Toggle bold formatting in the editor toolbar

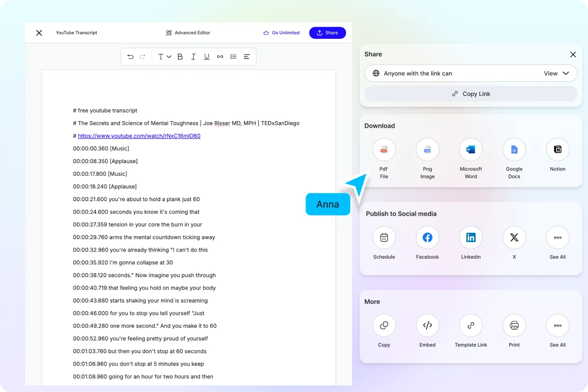[180, 56]
